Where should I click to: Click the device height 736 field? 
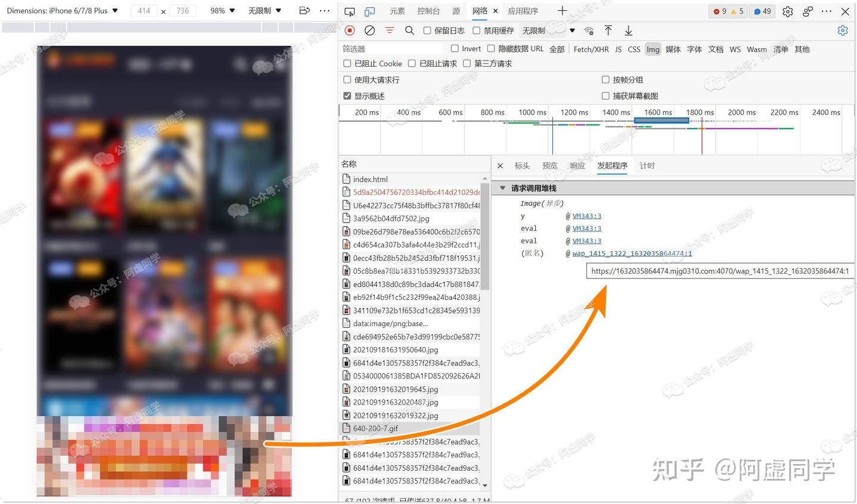[183, 11]
